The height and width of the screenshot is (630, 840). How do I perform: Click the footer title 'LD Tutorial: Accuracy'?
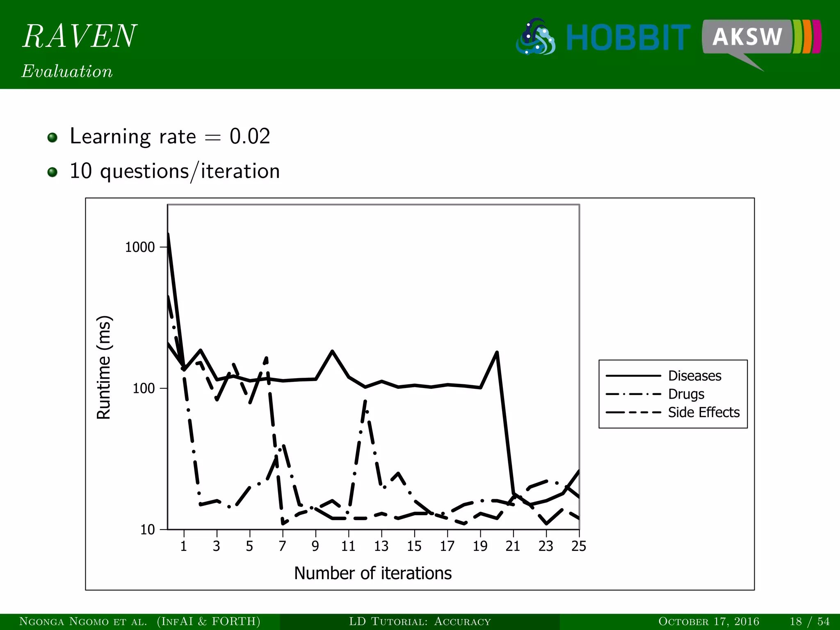(x=420, y=621)
